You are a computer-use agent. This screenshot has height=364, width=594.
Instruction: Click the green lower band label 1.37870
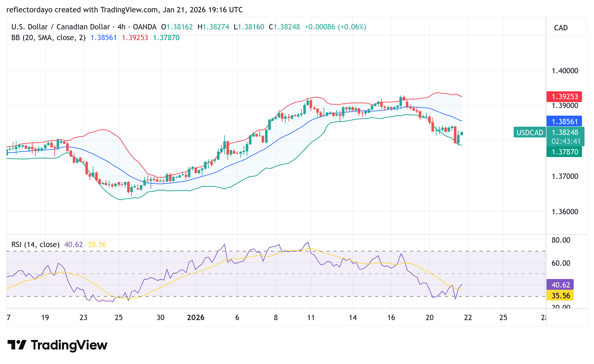[564, 152]
